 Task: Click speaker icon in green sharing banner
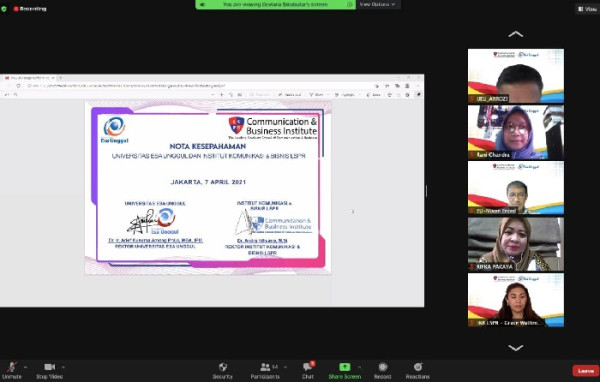[202, 4]
